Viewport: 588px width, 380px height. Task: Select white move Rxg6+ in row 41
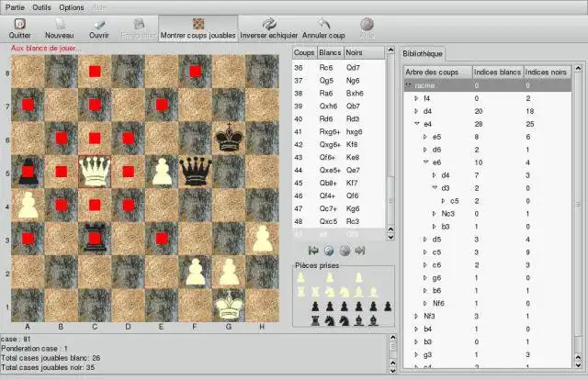330,132
